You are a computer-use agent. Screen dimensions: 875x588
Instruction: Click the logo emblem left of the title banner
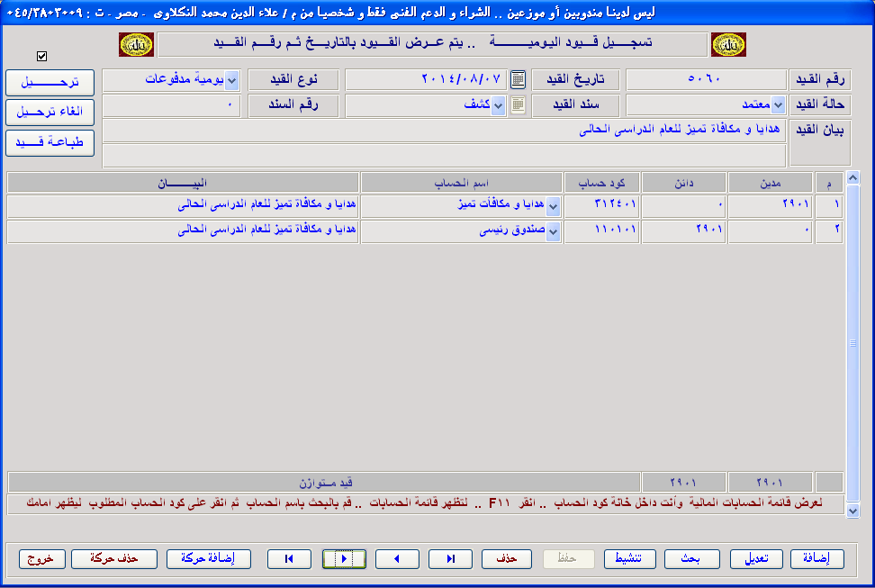point(136,45)
